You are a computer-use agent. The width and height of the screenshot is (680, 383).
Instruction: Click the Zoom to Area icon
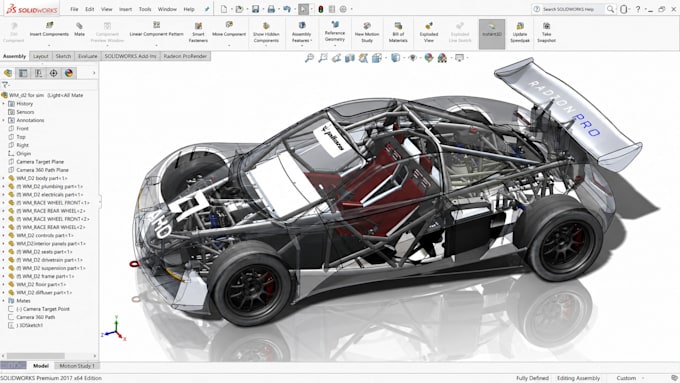[323, 58]
